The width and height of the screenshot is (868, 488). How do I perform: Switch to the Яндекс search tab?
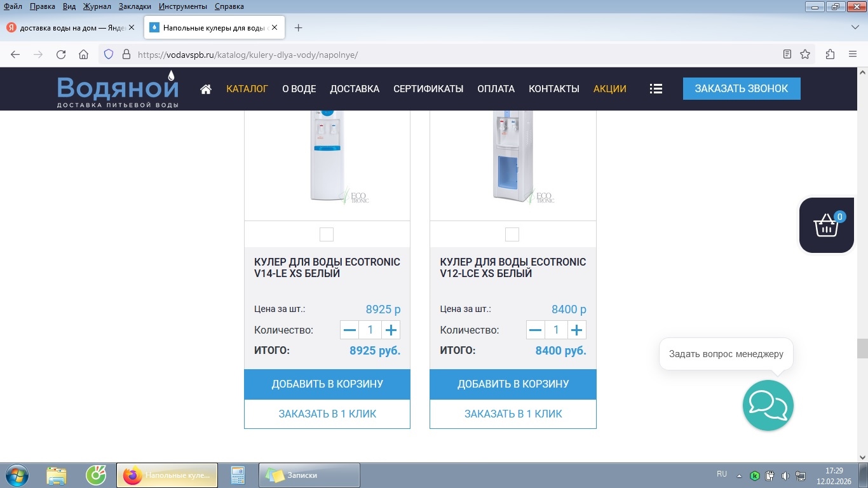click(71, 28)
